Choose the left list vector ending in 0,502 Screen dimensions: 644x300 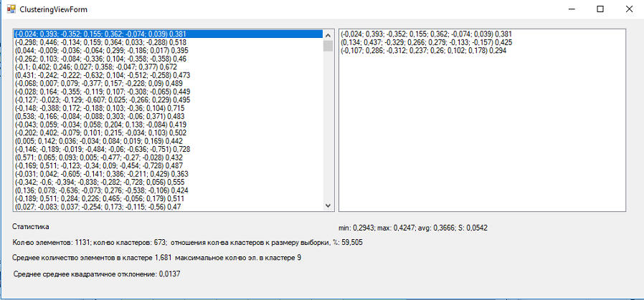click(x=100, y=132)
